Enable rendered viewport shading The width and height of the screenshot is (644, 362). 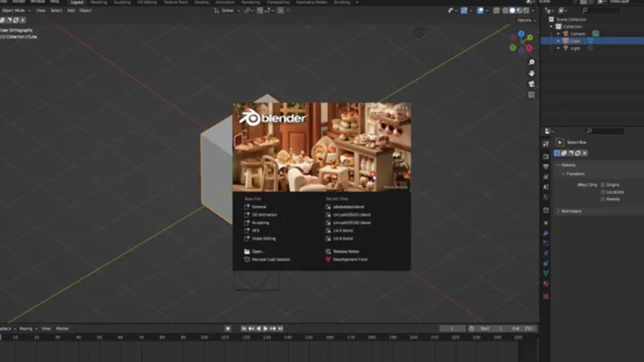526,11
